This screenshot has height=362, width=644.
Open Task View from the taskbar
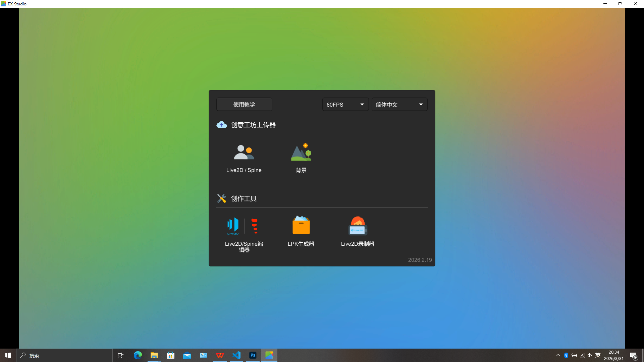click(x=121, y=355)
